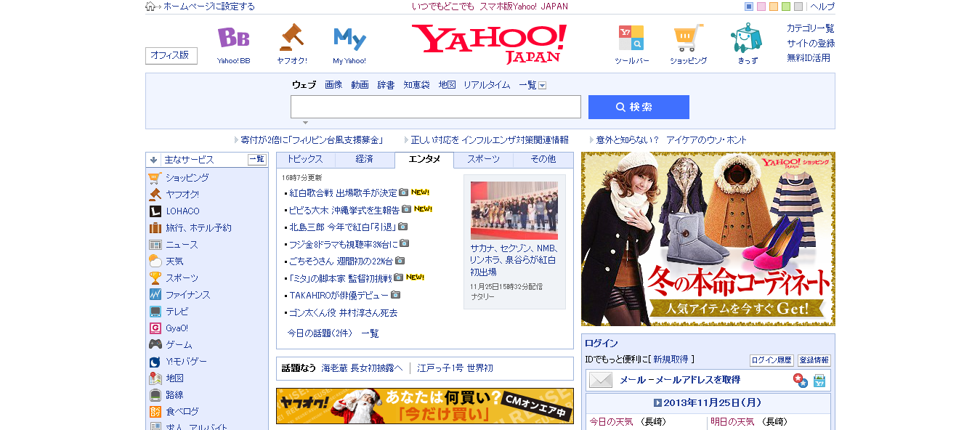The image size is (980, 430).
Task: Click the TV icon in the sidebar
Action: click(x=155, y=311)
